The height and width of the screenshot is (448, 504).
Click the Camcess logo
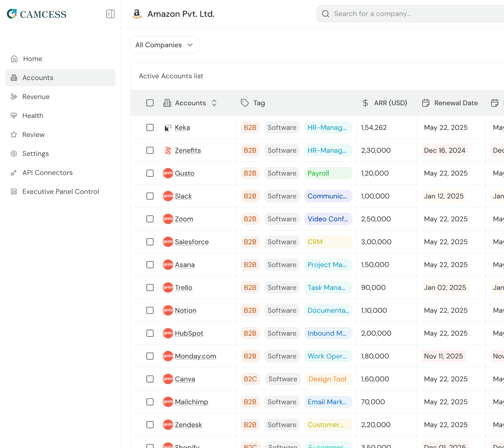click(37, 14)
